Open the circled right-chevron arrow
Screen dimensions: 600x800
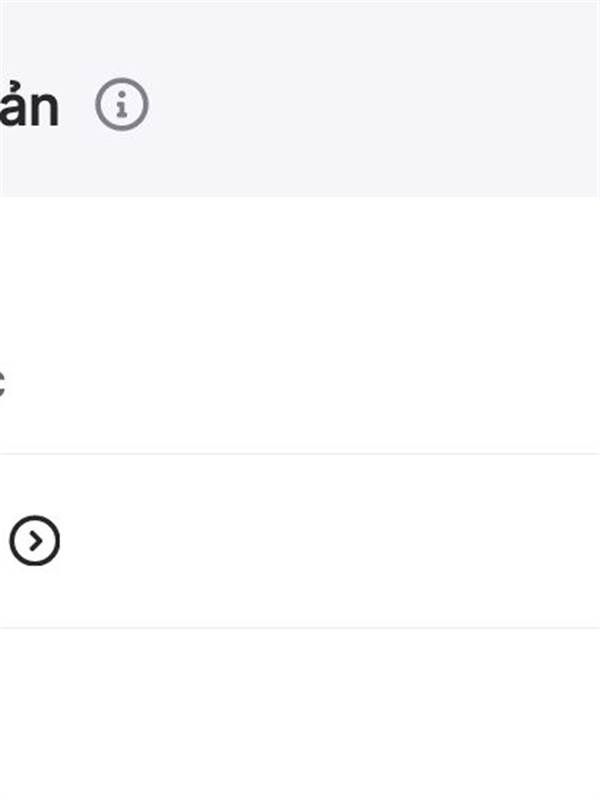(34, 540)
